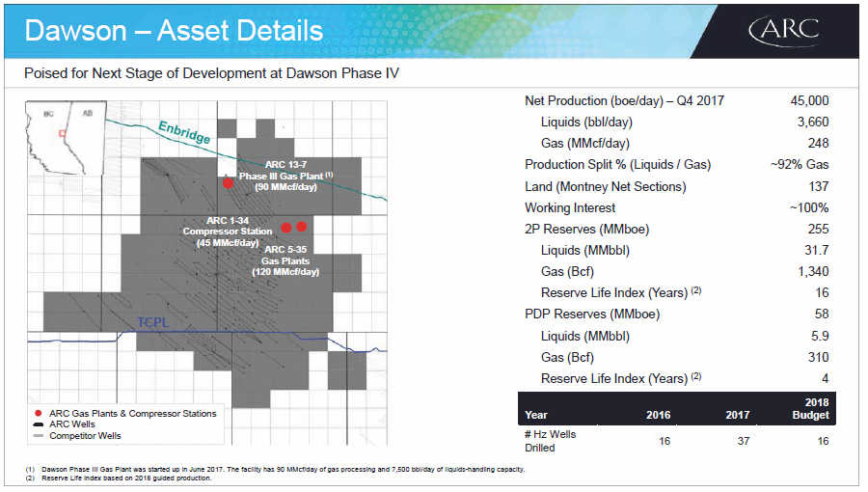
Task: Click 'ARC 5-35 Gas Plants' map label
Action: pos(285,260)
